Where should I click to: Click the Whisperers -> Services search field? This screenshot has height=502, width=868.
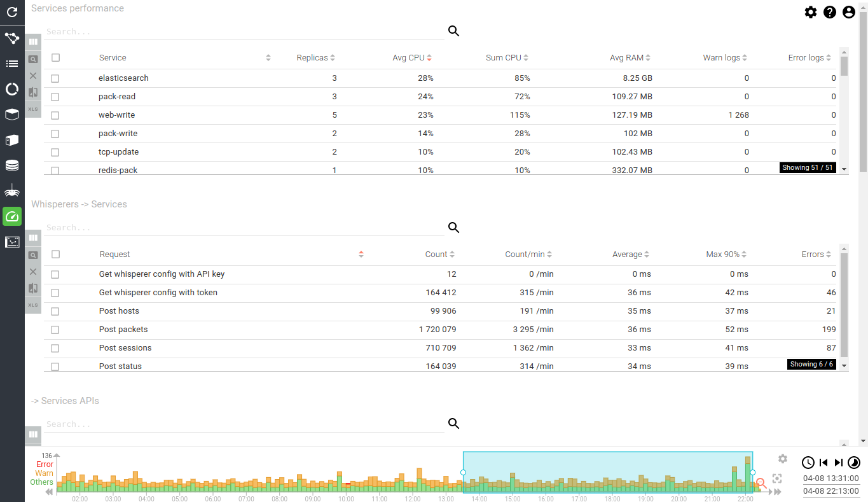244,228
